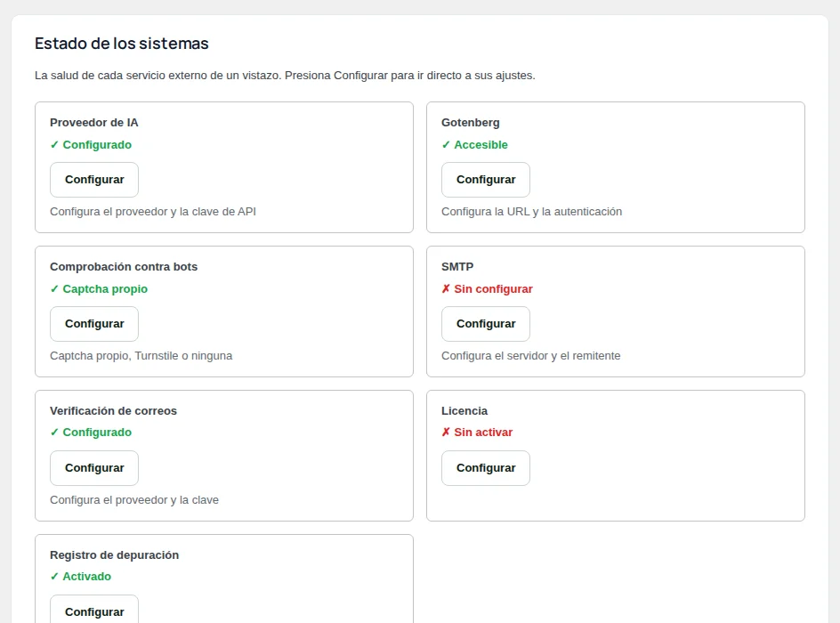Click the 'Comprobación contra bots' title

[124, 267]
